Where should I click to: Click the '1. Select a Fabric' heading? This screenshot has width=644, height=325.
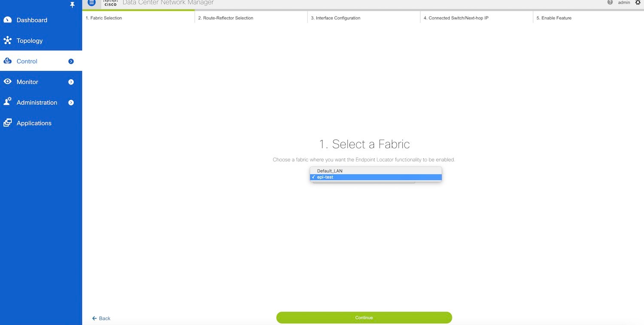364,144
